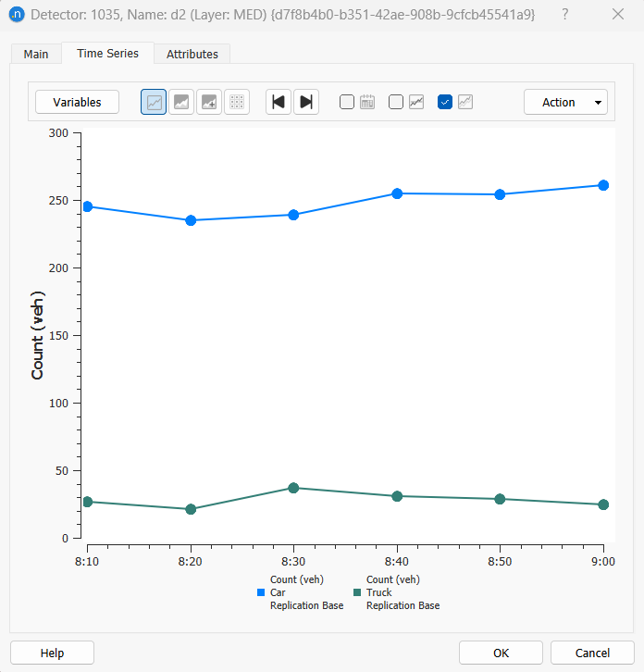644x672 pixels.
Task: Select the line chart view icon
Action: (154, 103)
